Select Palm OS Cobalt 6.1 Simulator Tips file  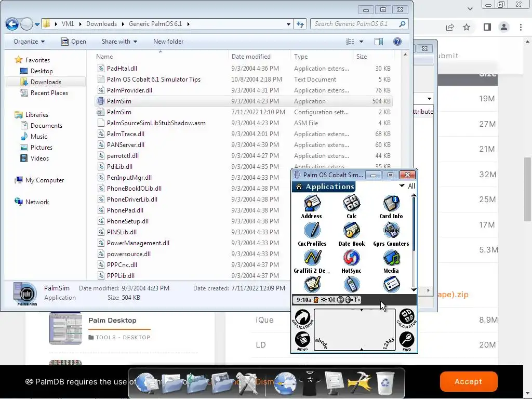(x=244, y=79)
